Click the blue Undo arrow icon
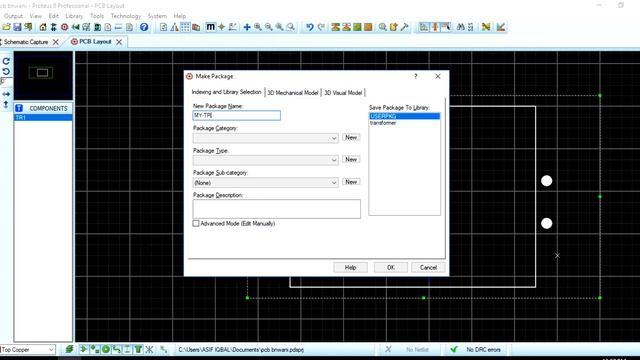The height and width of the screenshot is (360, 640). click(310, 27)
